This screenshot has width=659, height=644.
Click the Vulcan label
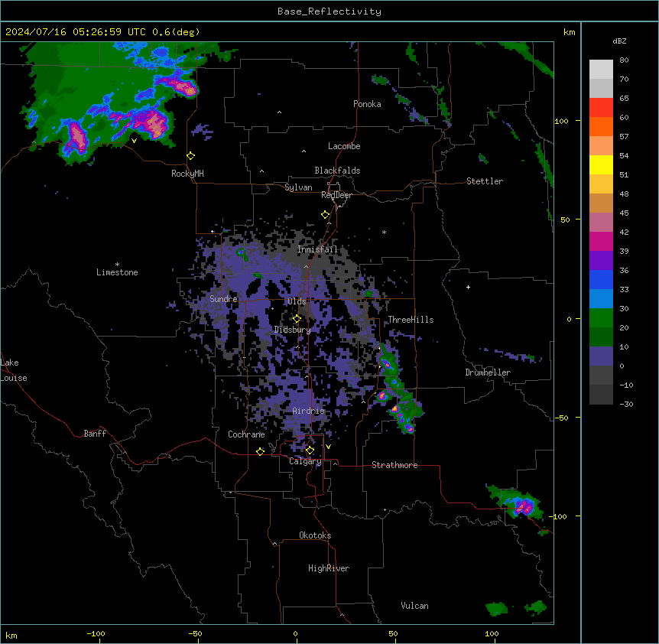415,606
